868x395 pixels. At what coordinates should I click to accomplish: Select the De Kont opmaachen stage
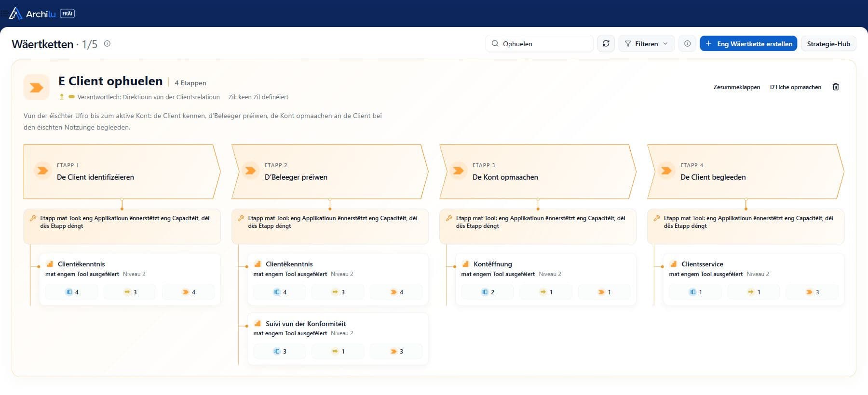click(x=538, y=171)
